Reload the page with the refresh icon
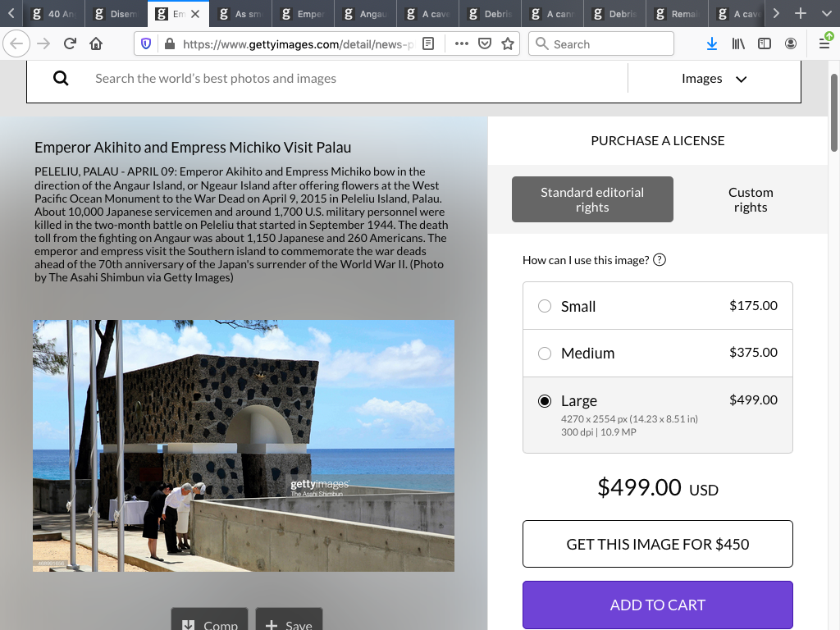The height and width of the screenshot is (630, 840). point(71,44)
